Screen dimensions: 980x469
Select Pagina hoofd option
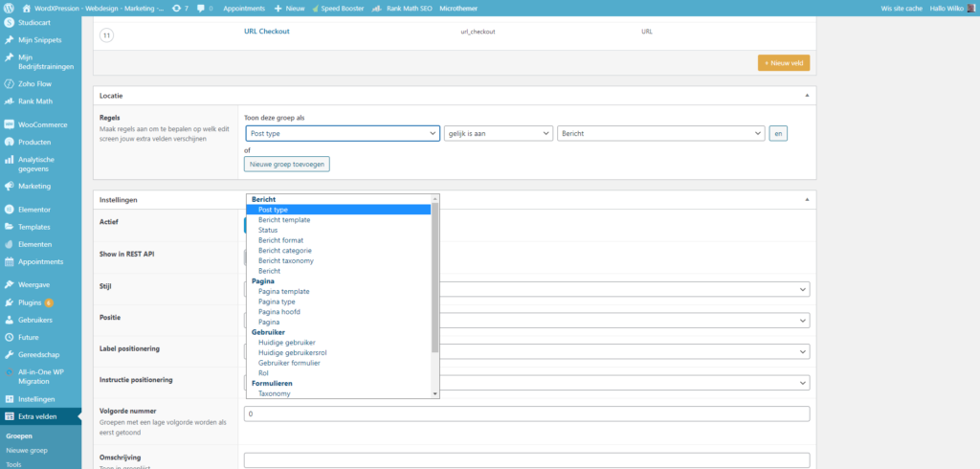[279, 312]
